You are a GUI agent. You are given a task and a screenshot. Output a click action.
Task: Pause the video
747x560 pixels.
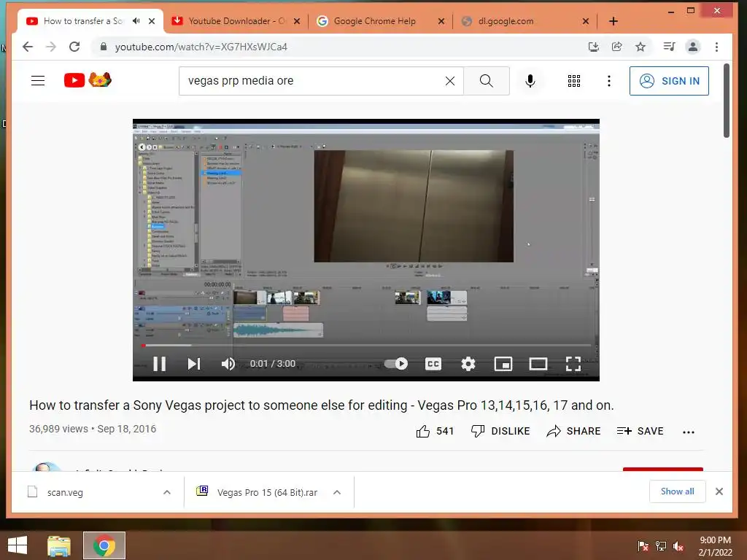(160, 364)
